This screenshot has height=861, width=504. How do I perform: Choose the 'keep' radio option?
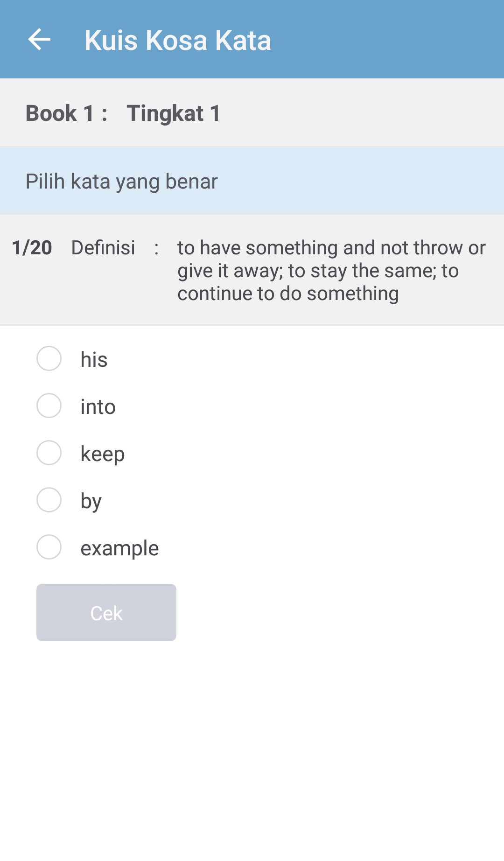pyautogui.click(x=49, y=453)
